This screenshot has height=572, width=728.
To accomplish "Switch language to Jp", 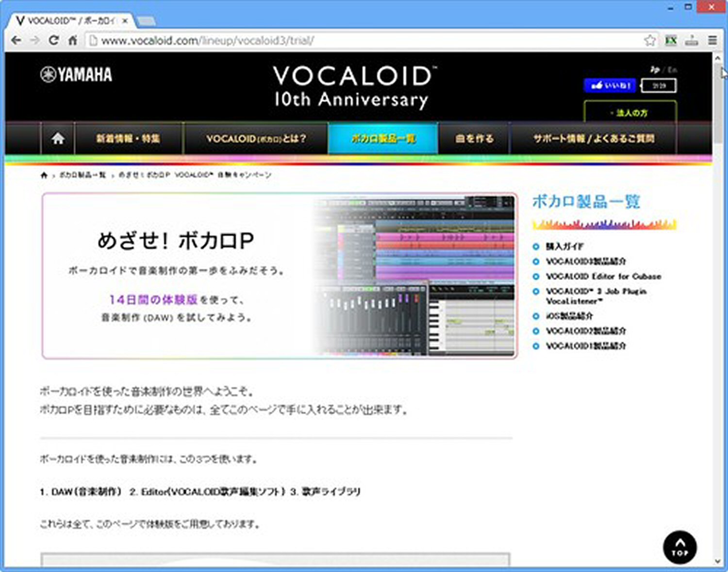I will (x=655, y=69).
